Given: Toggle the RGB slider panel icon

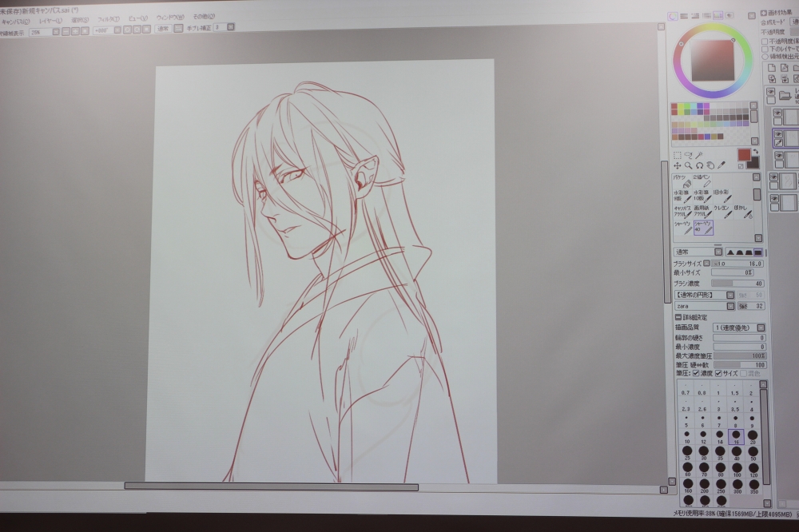Looking at the screenshot, I should point(685,16).
